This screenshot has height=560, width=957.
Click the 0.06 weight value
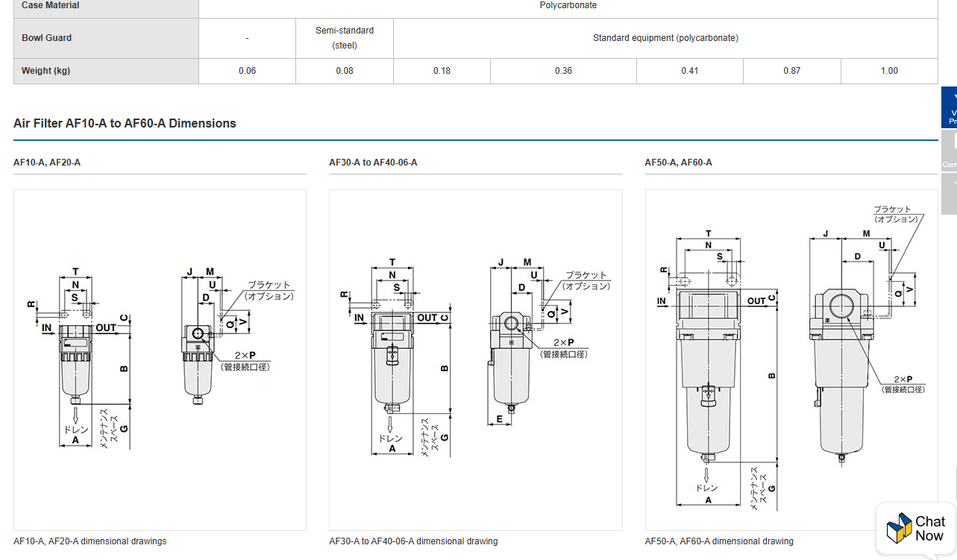(247, 71)
